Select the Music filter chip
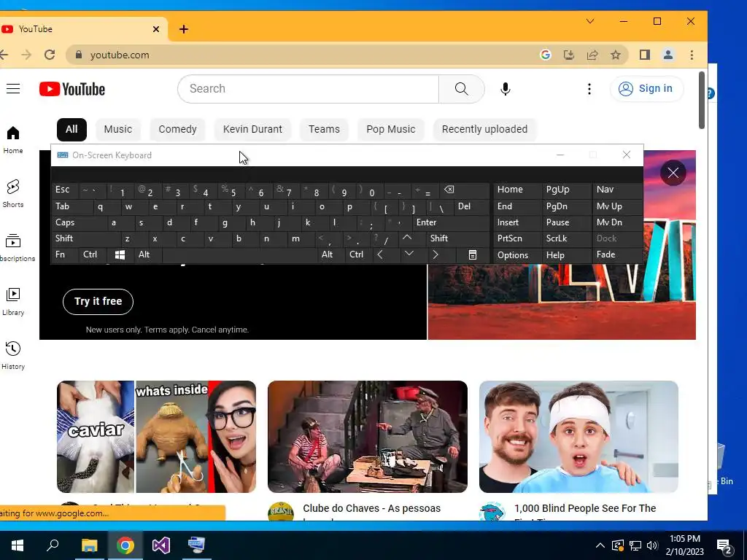The image size is (747, 560). click(x=117, y=130)
